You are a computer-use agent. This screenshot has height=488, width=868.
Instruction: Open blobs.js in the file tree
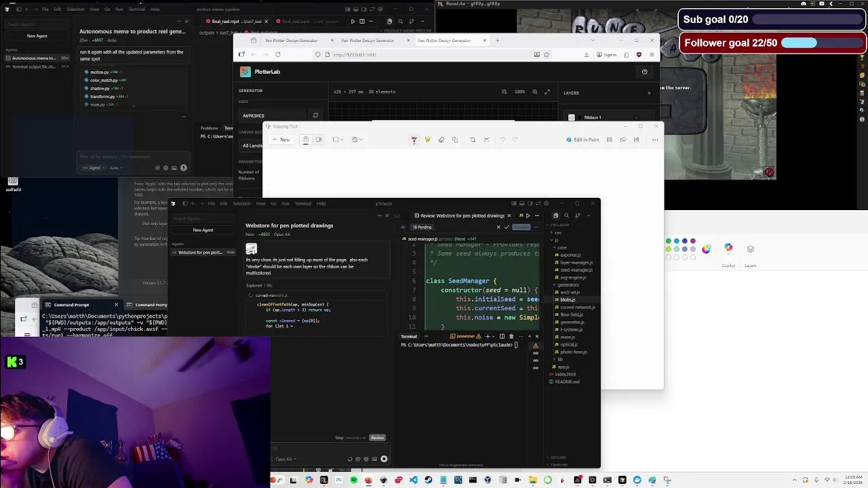(566, 300)
